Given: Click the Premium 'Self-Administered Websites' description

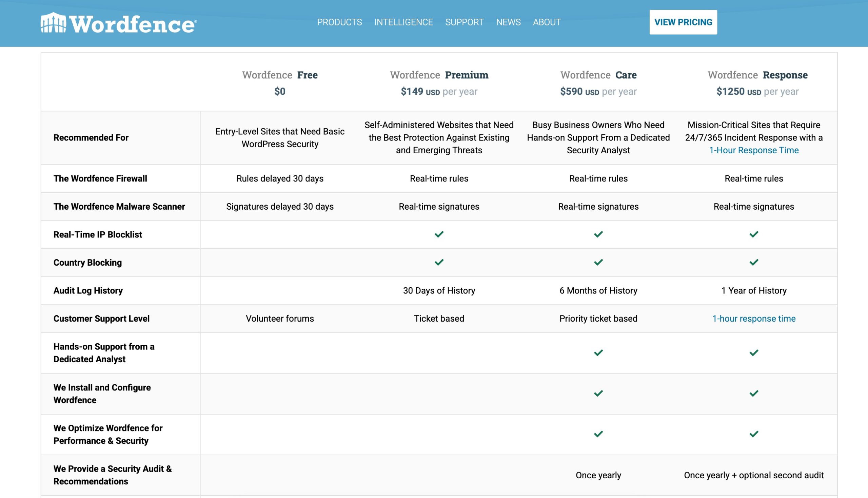Looking at the screenshot, I should click(x=439, y=137).
